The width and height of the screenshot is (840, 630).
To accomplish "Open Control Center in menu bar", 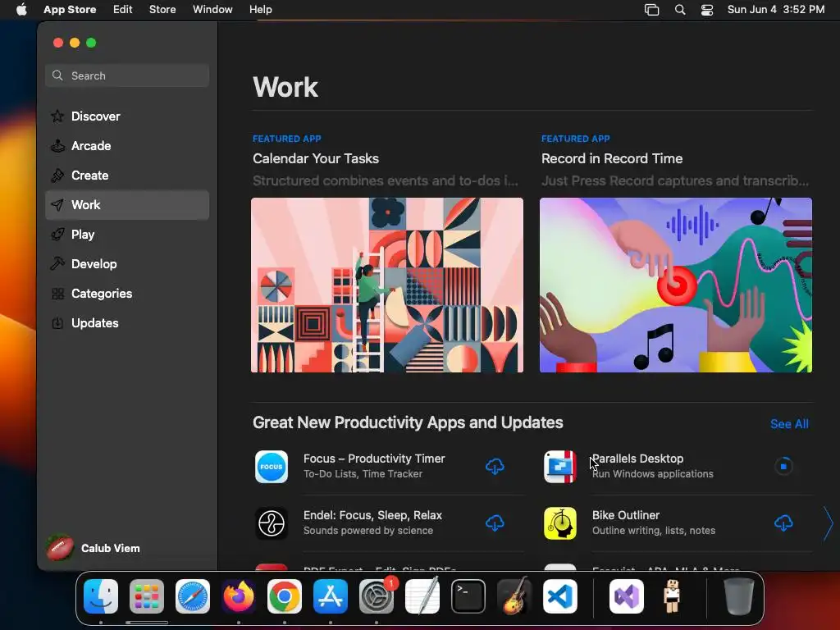I will 707,10.
